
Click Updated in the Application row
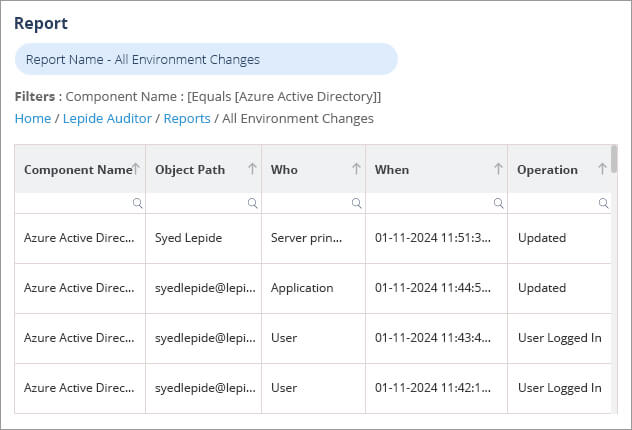coord(560,288)
